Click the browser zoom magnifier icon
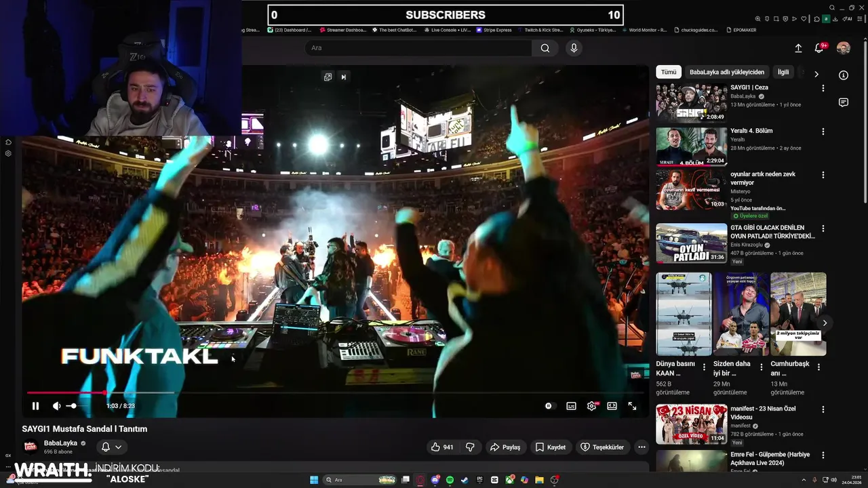The height and width of the screenshot is (488, 868). click(x=757, y=19)
